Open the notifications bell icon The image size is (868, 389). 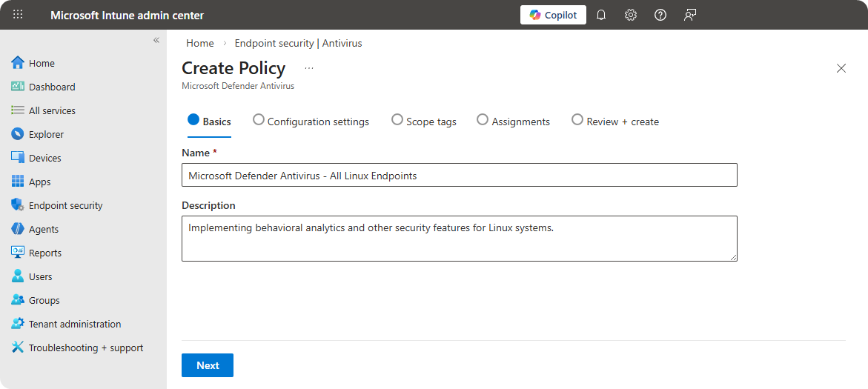click(601, 15)
